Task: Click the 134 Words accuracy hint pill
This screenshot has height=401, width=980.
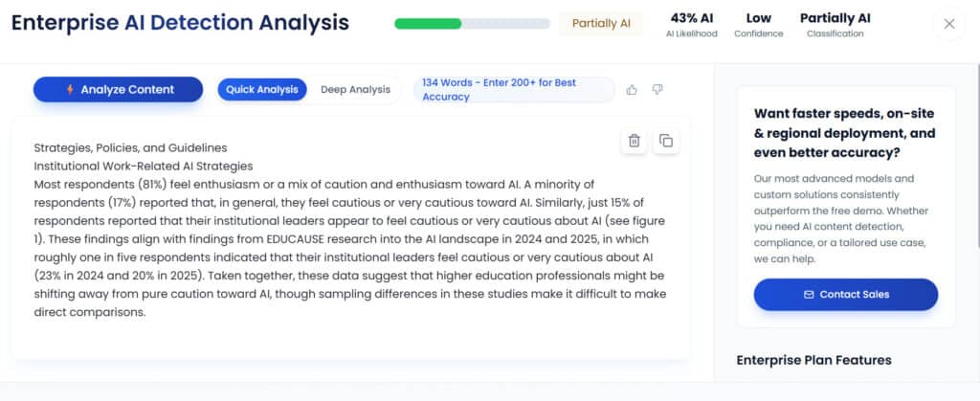Action: point(514,90)
